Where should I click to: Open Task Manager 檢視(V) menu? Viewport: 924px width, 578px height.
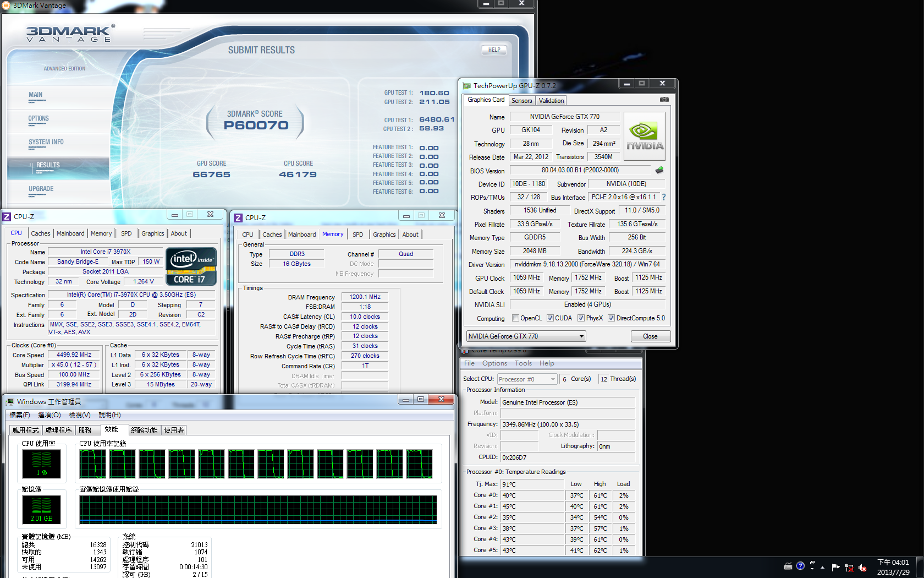click(80, 415)
